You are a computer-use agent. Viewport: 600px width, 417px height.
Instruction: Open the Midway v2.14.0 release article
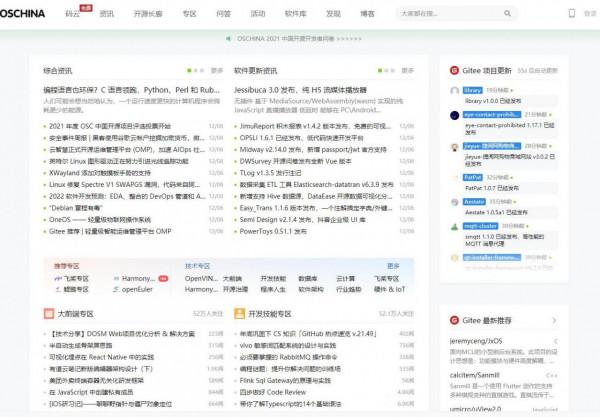[x=313, y=150]
